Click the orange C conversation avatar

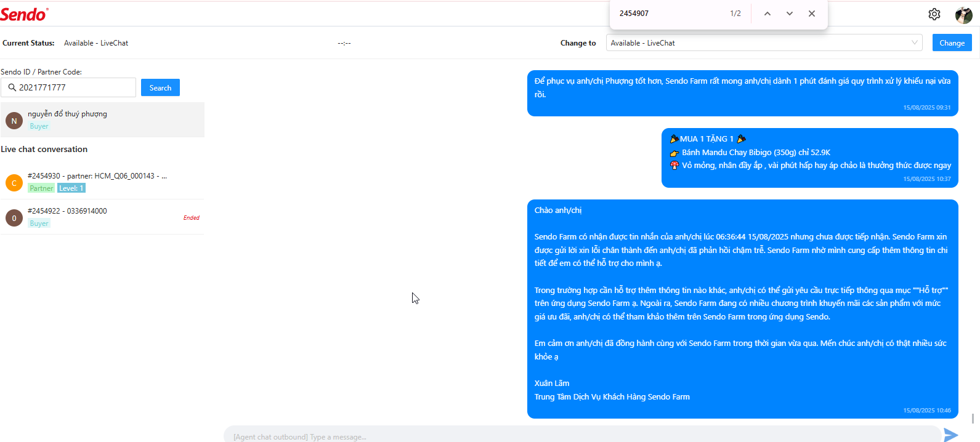pyautogui.click(x=14, y=183)
